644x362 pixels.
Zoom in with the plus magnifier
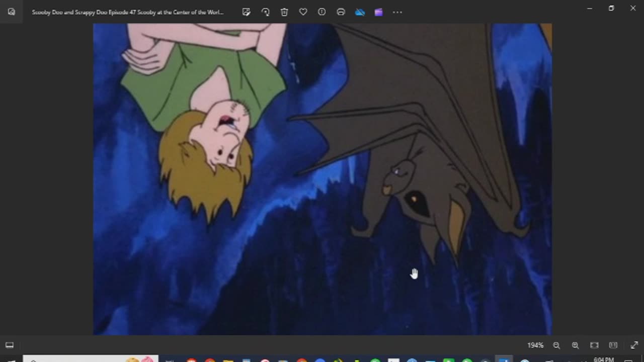click(575, 345)
